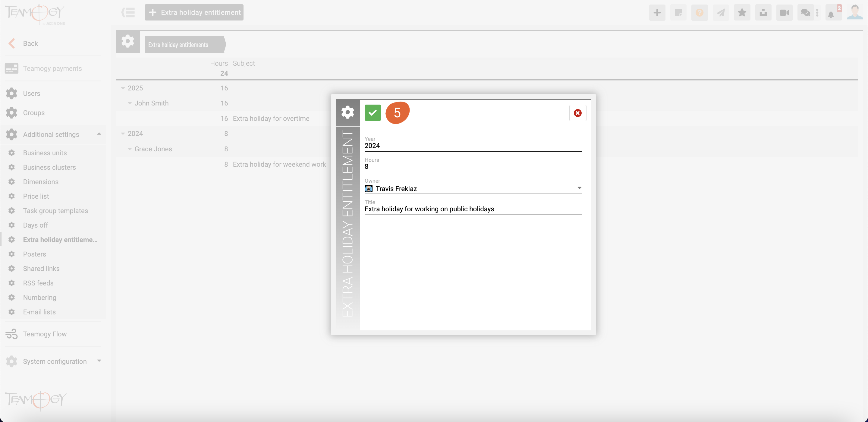868x422 pixels.
Task: Open Business clusters
Action: (x=49, y=167)
